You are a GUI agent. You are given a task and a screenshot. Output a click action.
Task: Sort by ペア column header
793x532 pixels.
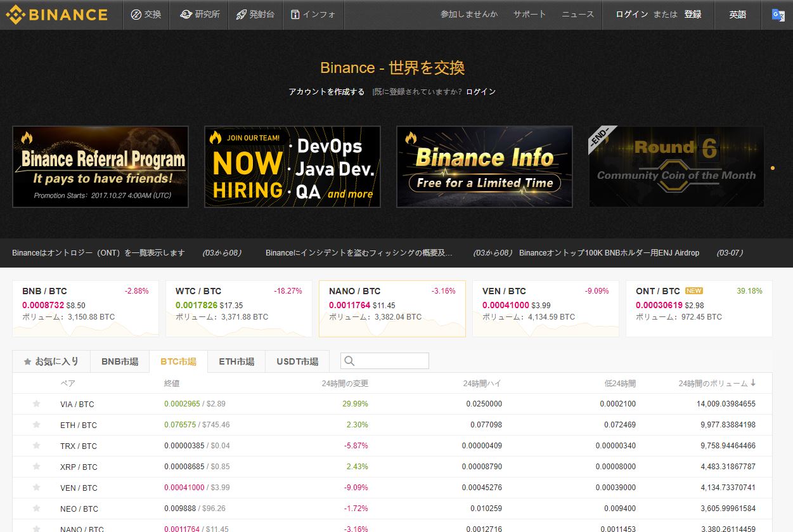[x=68, y=384]
